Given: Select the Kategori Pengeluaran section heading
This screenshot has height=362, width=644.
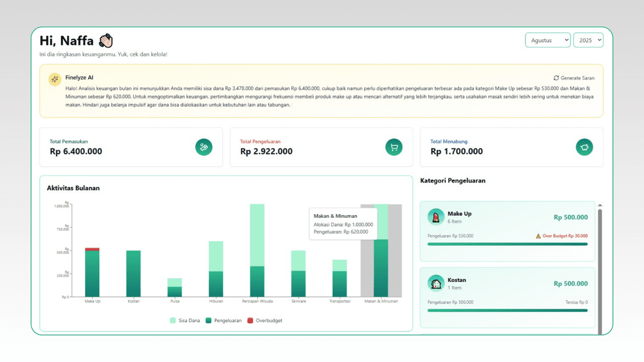Looking at the screenshot, I should (453, 181).
